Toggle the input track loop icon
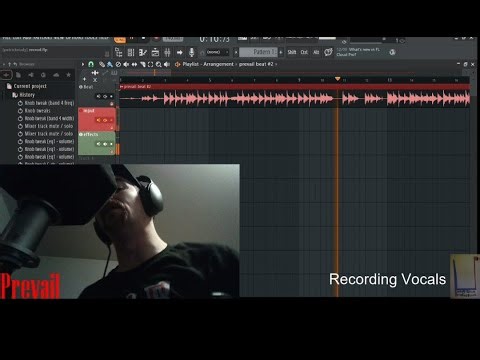 [x=105, y=120]
